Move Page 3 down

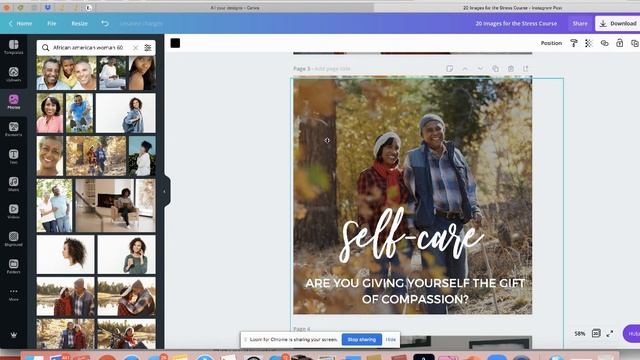coord(480,69)
